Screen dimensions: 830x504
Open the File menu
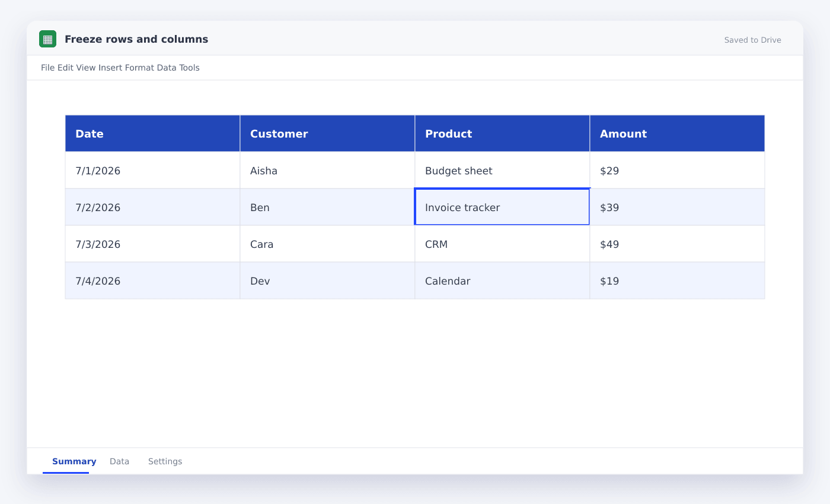click(47, 68)
